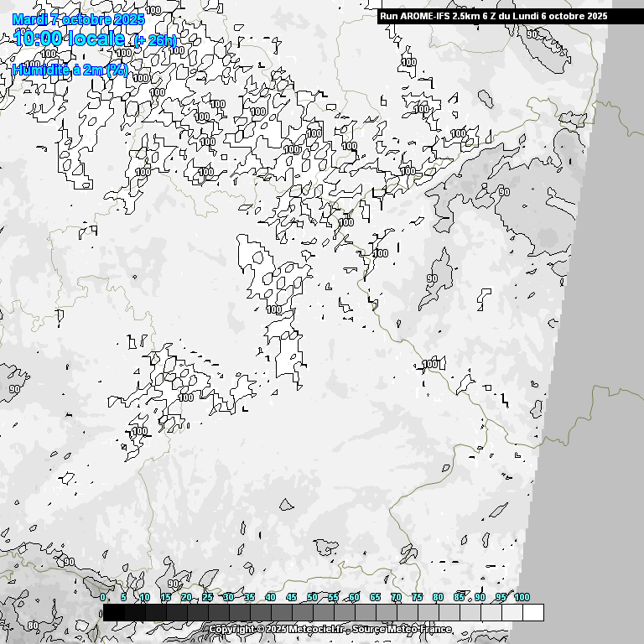Click the 'Humidité à 2m (%)' title

[x=70, y=70]
